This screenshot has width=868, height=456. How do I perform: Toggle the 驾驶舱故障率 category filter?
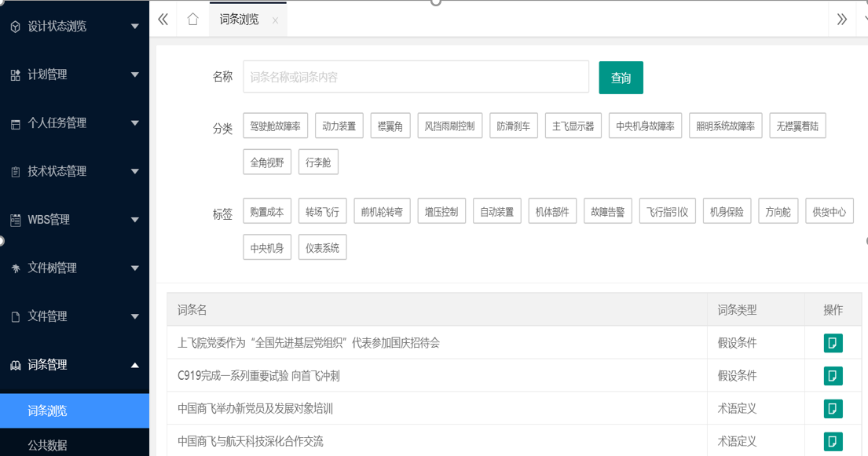(x=275, y=126)
